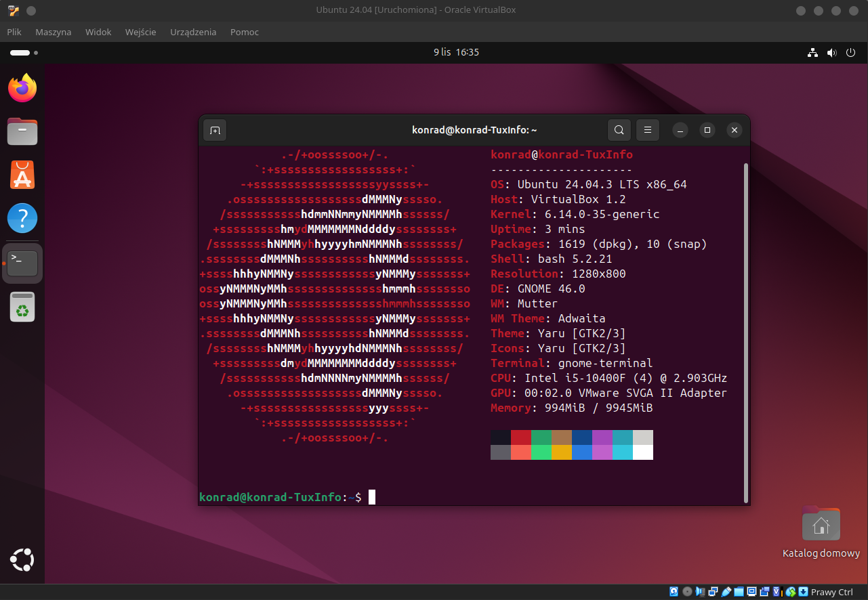Click the DE: GNOME 46.0 line
This screenshot has height=600, width=868.
tap(538, 288)
